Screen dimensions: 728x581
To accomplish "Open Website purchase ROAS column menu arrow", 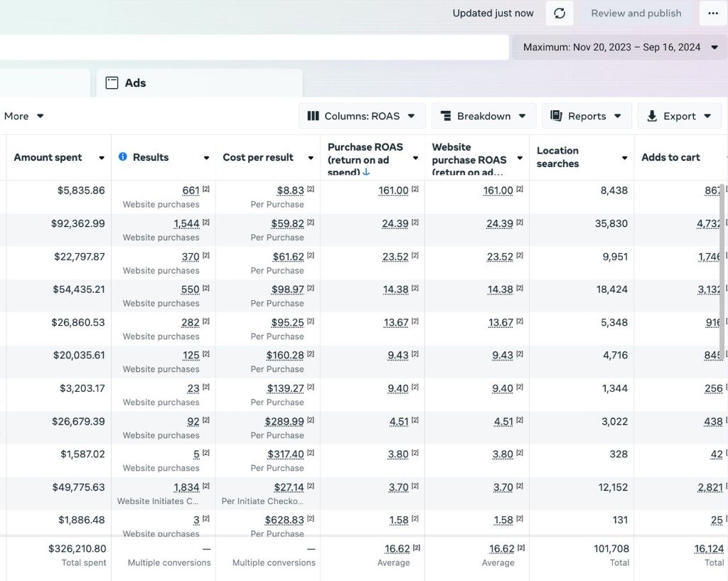I will (x=520, y=158).
